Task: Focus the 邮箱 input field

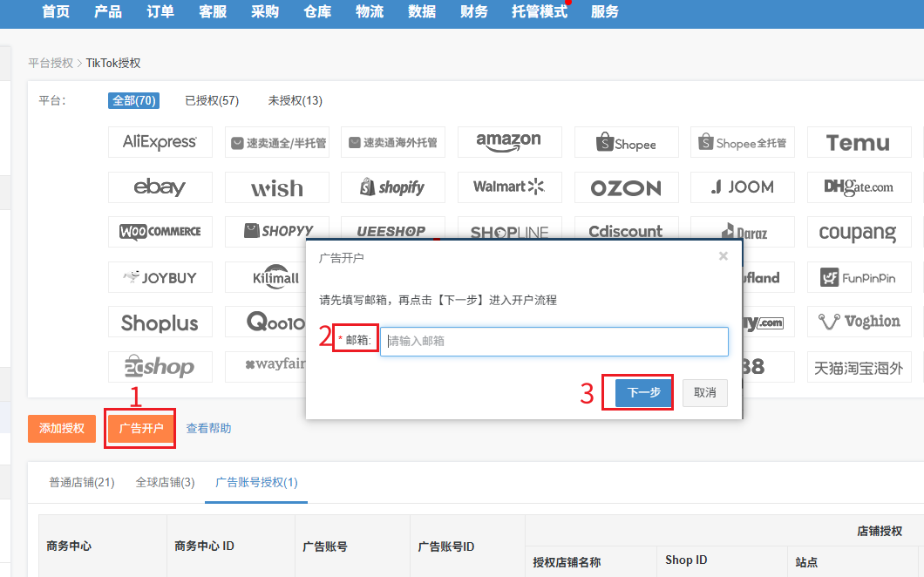Action: [x=554, y=342]
